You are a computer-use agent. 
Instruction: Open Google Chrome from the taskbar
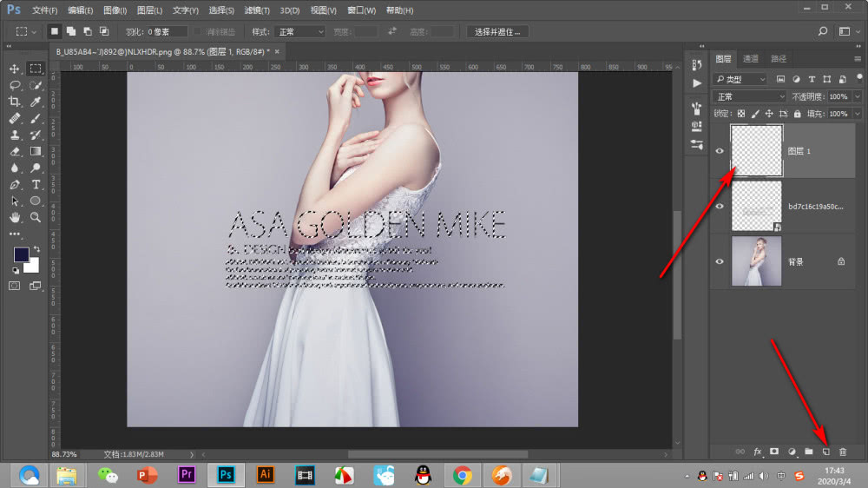tap(462, 475)
